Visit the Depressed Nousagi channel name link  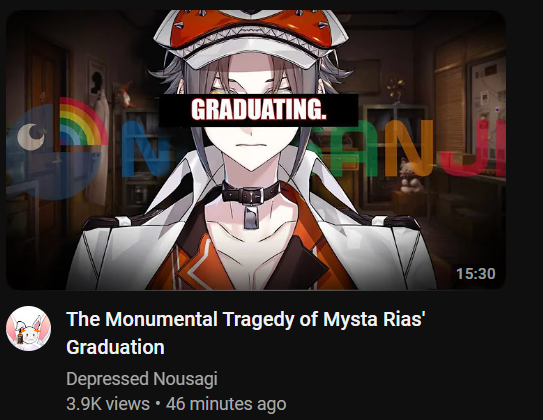[x=142, y=378]
